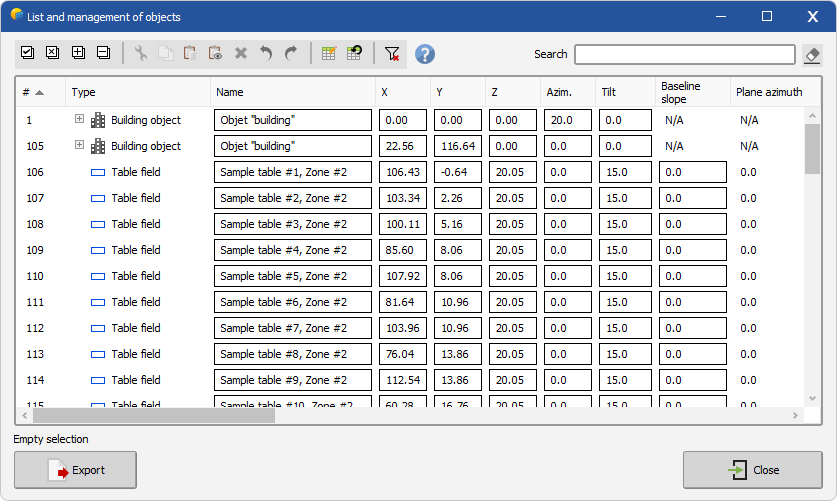837x501 pixels.
Task: Click the Collapse all nodes toolbar icon
Action: point(104,53)
